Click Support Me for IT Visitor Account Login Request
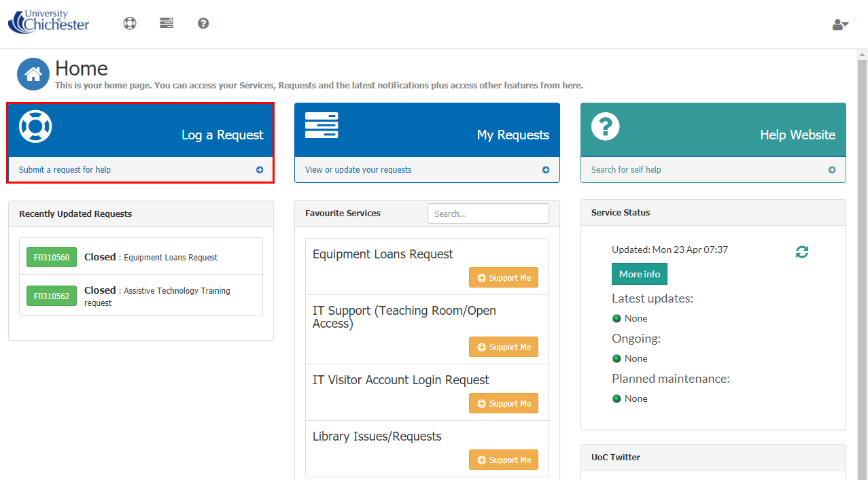Viewport: 868px width, 480px height. [x=503, y=403]
